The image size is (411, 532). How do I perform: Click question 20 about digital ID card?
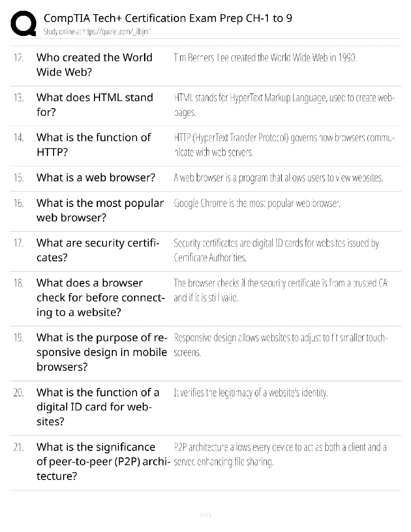point(98,407)
